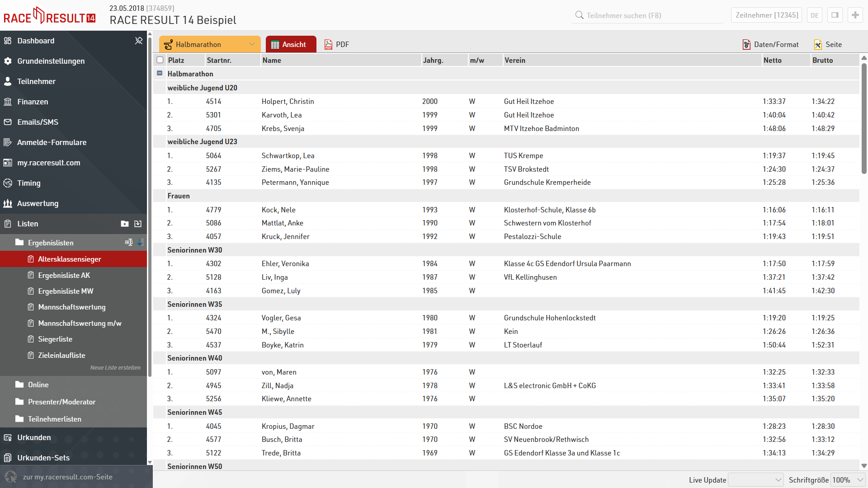Switch language with the DE button
This screenshot has height=488, width=868.
[x=814, y=15]
